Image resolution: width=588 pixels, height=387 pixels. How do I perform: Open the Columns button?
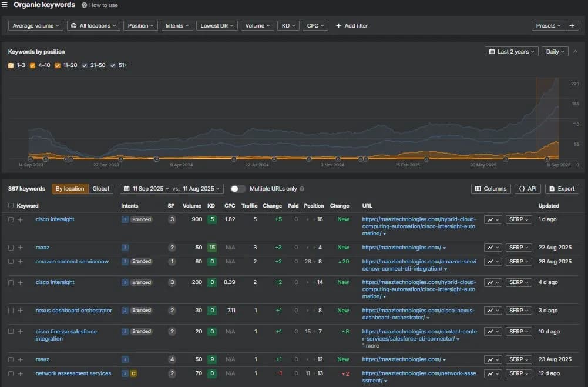coord(491,189)
